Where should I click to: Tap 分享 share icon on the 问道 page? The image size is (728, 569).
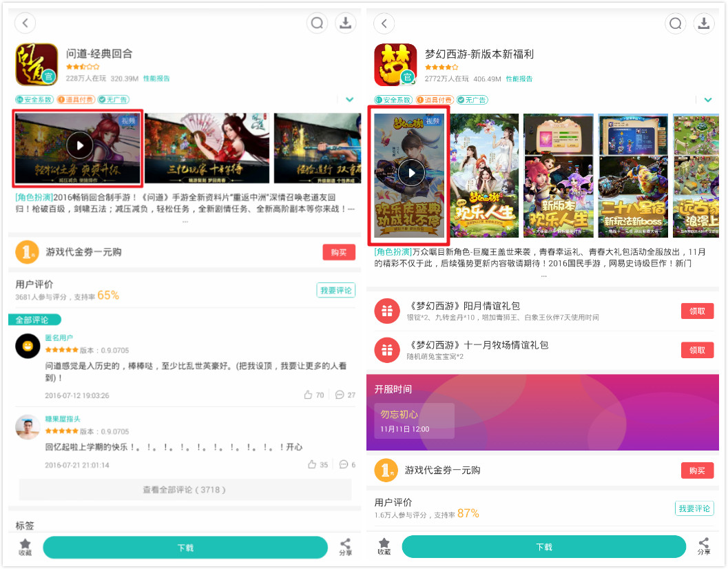click(x=345, y=546)
